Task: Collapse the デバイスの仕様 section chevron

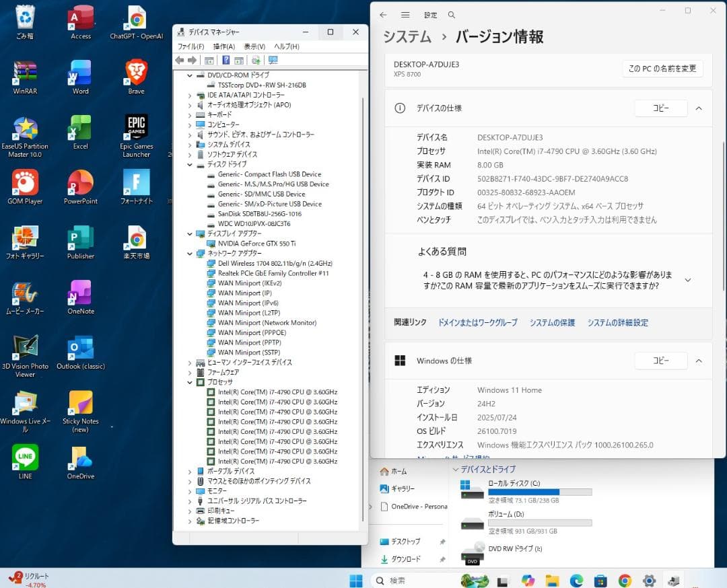Action: click(x=698, y=108)
